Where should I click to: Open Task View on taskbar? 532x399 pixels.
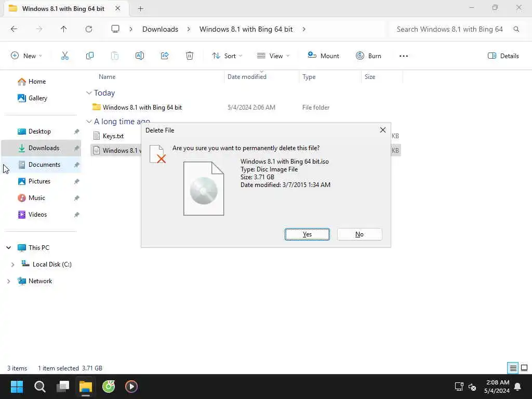pos(63,387)
